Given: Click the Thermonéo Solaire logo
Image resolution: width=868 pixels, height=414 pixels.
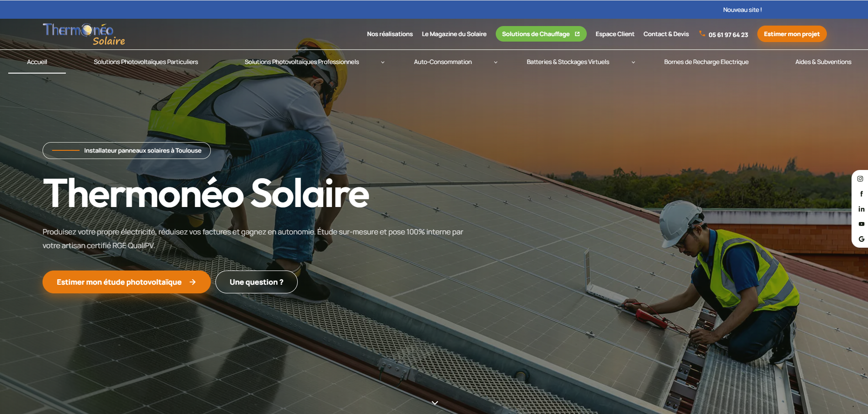Looking at the screenshot, I should (x=84, y=34).
